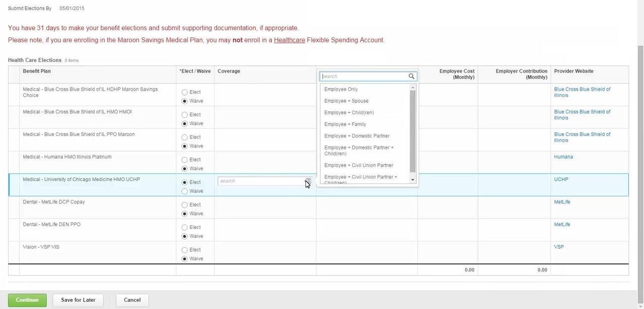Viewport: 644px width, 309px height.
Task: Open the coverage prompt icon for UCHP row
Action: click(308, 181)
